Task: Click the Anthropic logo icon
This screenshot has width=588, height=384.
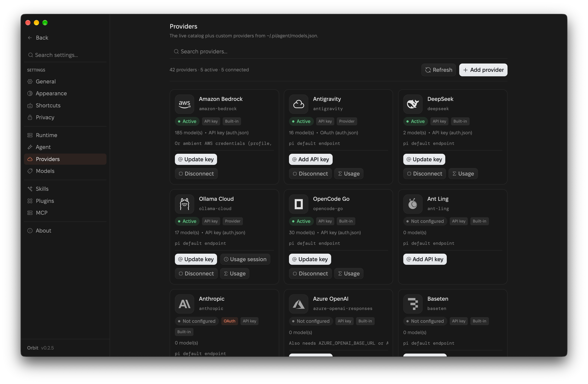Action: (184, 304)
